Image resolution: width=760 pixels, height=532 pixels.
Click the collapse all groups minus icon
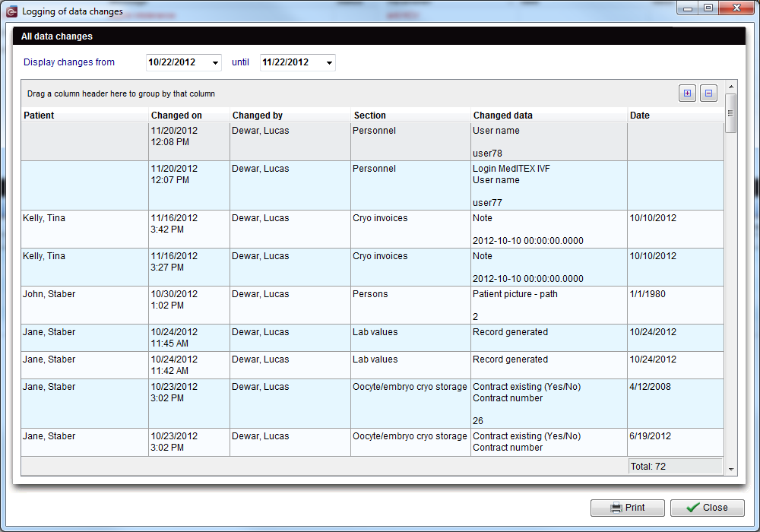708,93
